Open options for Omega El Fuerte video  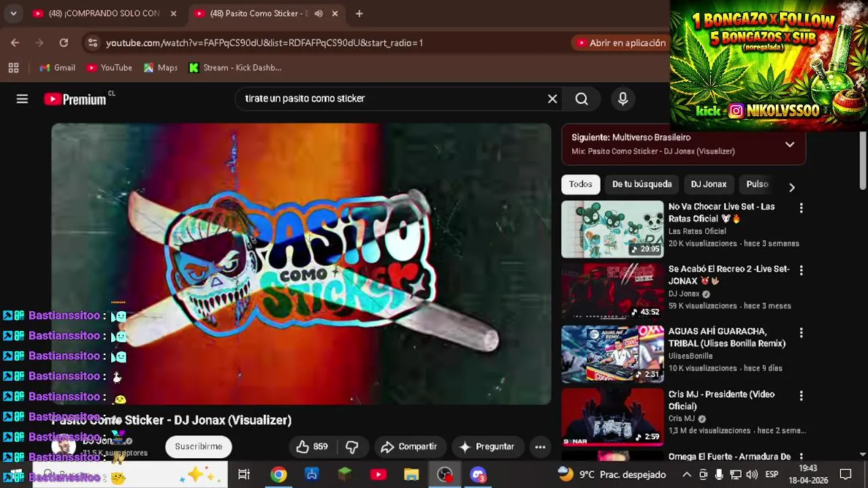(801, 457)
